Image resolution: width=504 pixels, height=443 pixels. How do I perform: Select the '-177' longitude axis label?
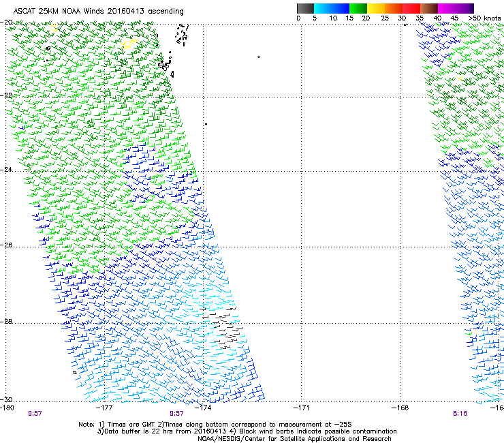104,408
